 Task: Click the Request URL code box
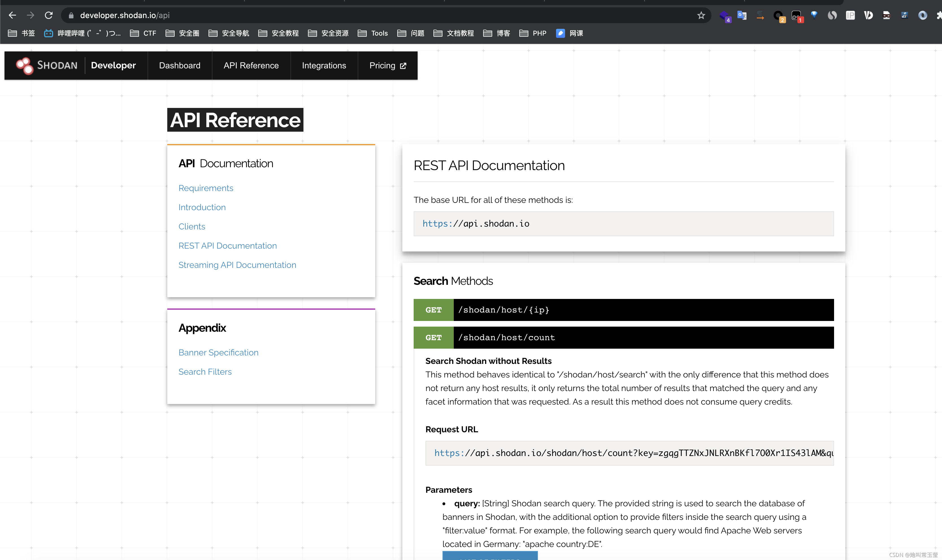(x=629, y=453)
